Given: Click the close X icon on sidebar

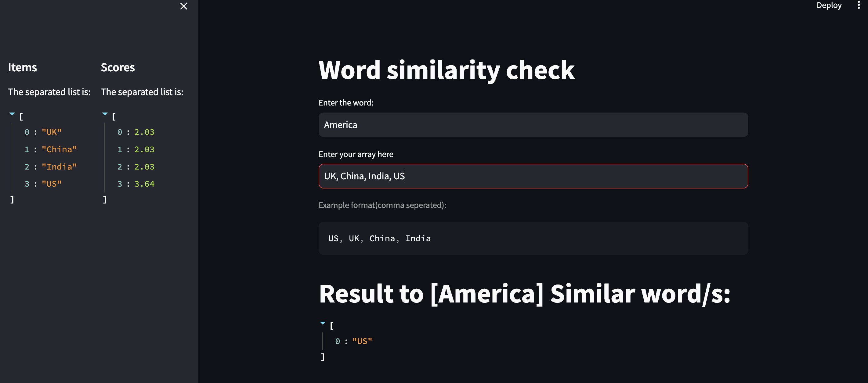Looking at the screenshot, I should (x=184, y=6).
